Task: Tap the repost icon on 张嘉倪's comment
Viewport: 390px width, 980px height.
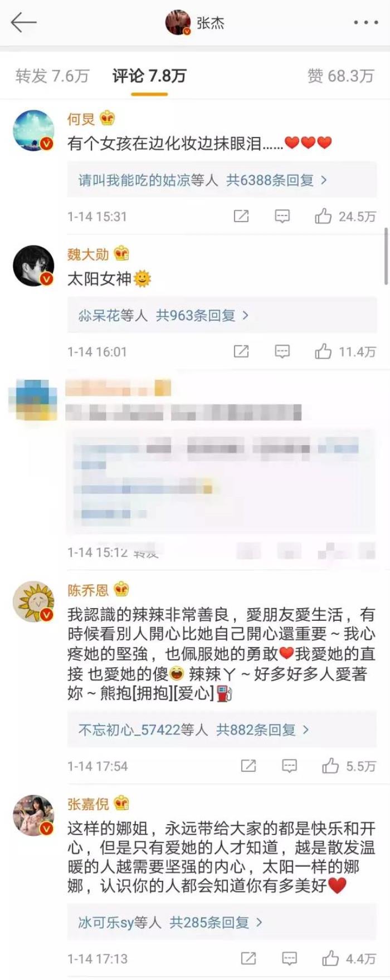Action: click(248, 958)
